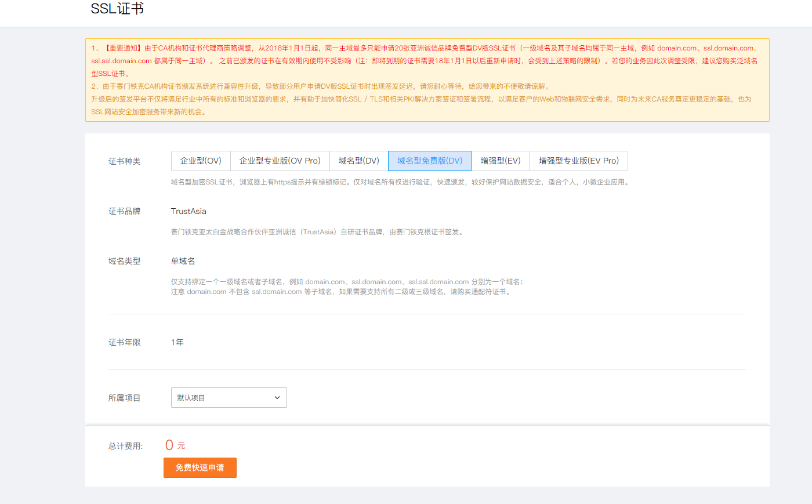Open the 默认项目 project dropdown
This screenshot has width=812, height=504.
229,398
